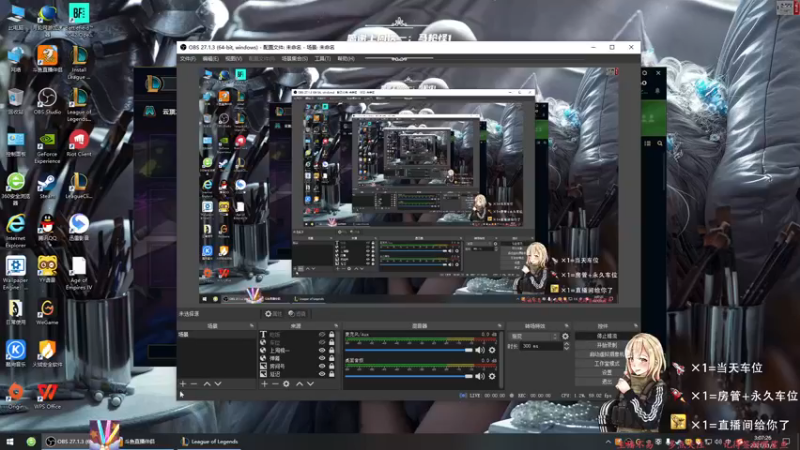Screen dimensions: 800x450
Task: Open Internet Explorer desktop shortcut
Action: tap(15, 231)
